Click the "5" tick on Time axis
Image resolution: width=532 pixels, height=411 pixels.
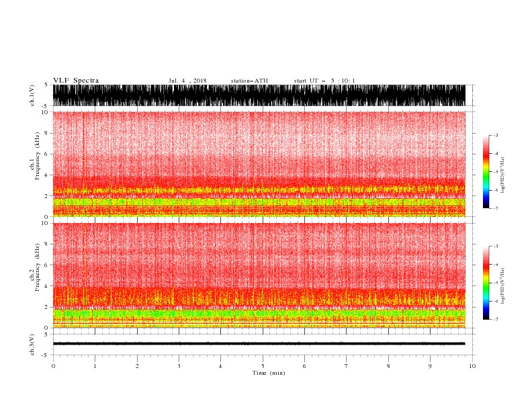point(263,366)
